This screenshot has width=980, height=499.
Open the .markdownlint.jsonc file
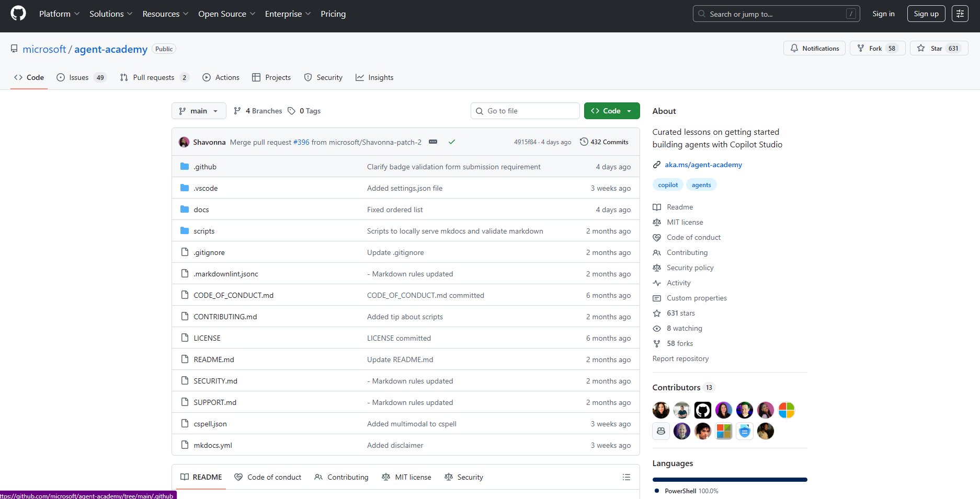[x=226, y=274]
